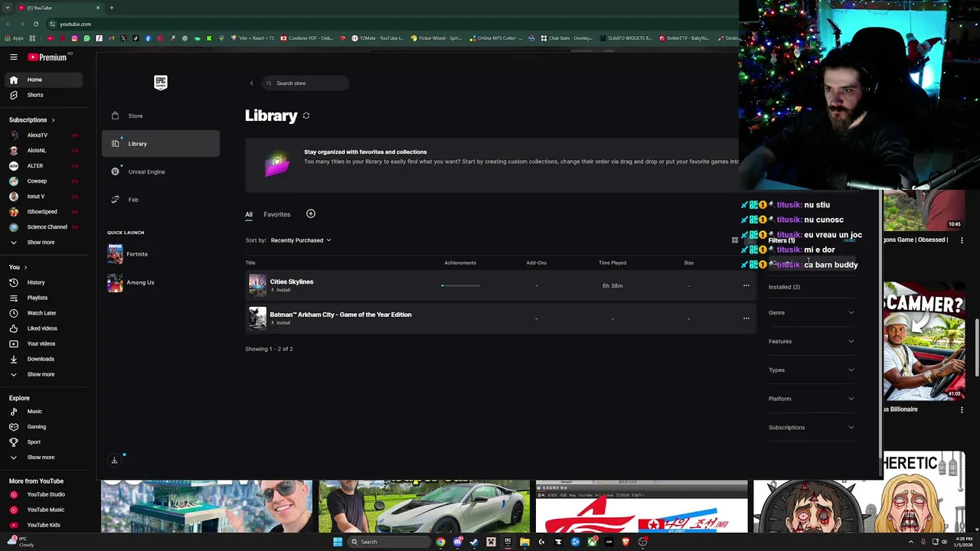Click the Batman Arkham City thumbnail

coord(257,318)
